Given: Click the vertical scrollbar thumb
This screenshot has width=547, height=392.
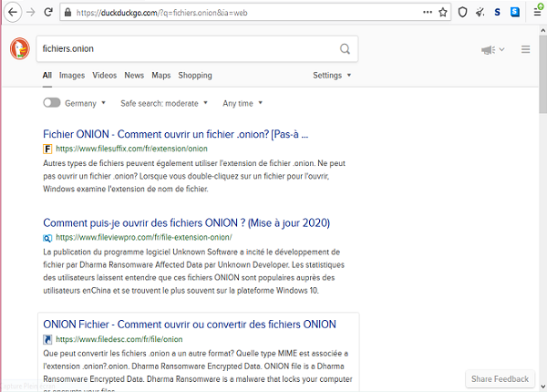Looking at the screenshot, I should click(x=542, y=73).
